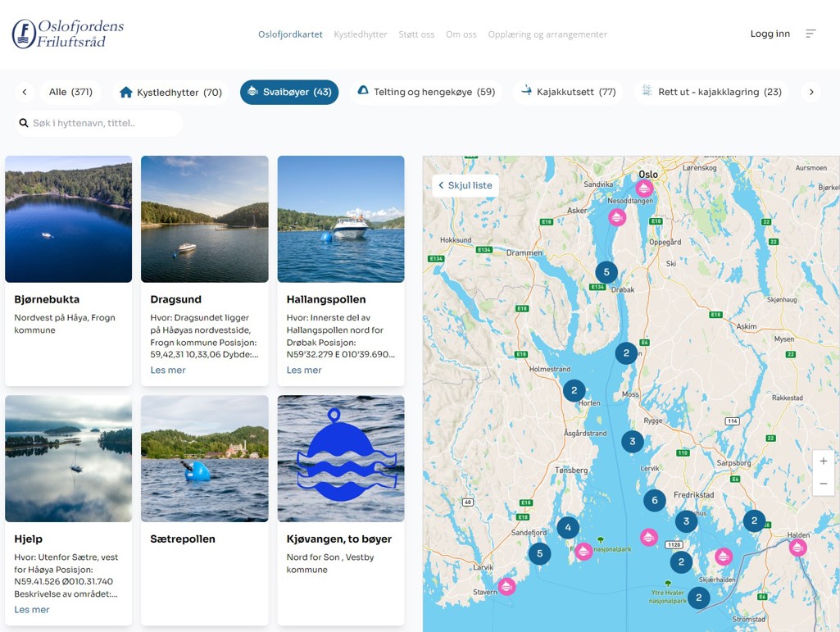Open the cluster marker showing 6
Image resolution: width=840 pixels, height=632 pixels.
pos(654,500)
